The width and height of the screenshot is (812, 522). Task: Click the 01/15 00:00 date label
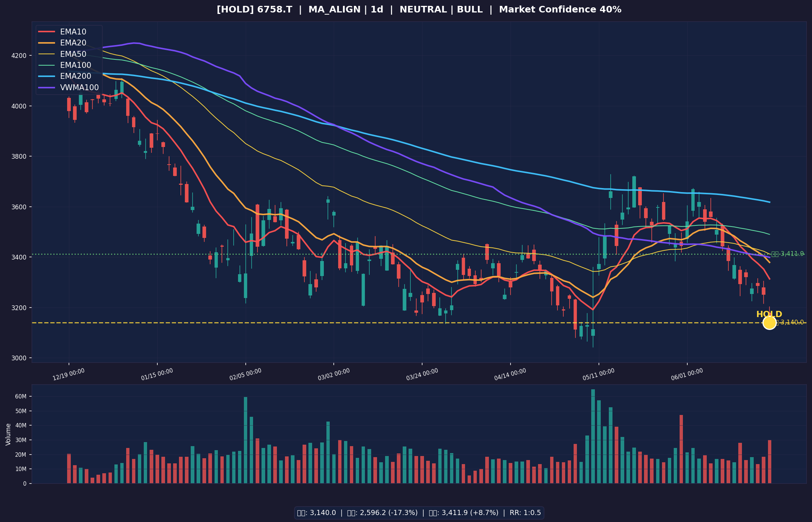pos(157,375)
